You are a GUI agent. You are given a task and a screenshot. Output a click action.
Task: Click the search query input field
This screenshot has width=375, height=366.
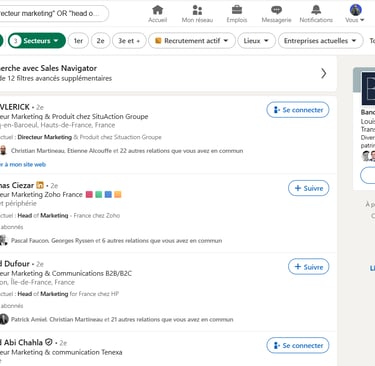coord(53,13)
